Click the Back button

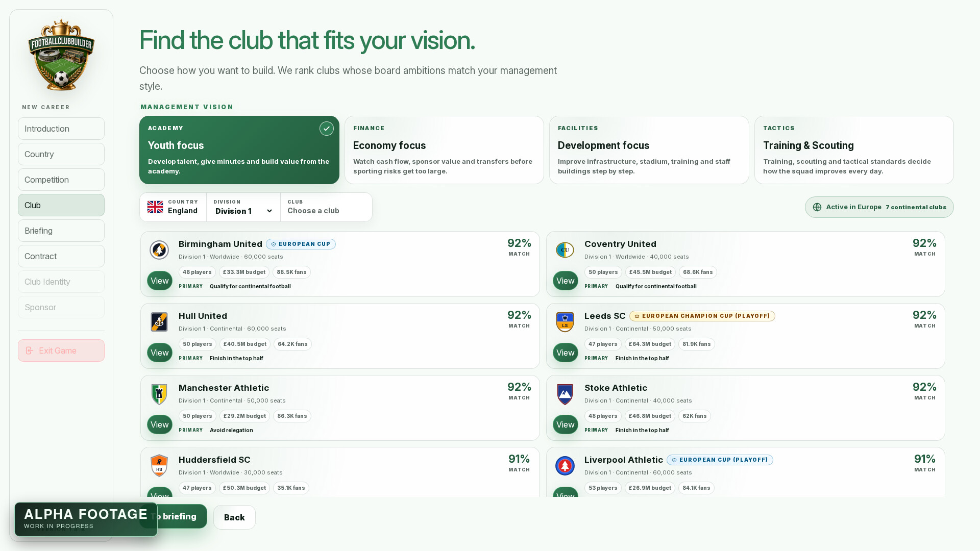point(234,517)
